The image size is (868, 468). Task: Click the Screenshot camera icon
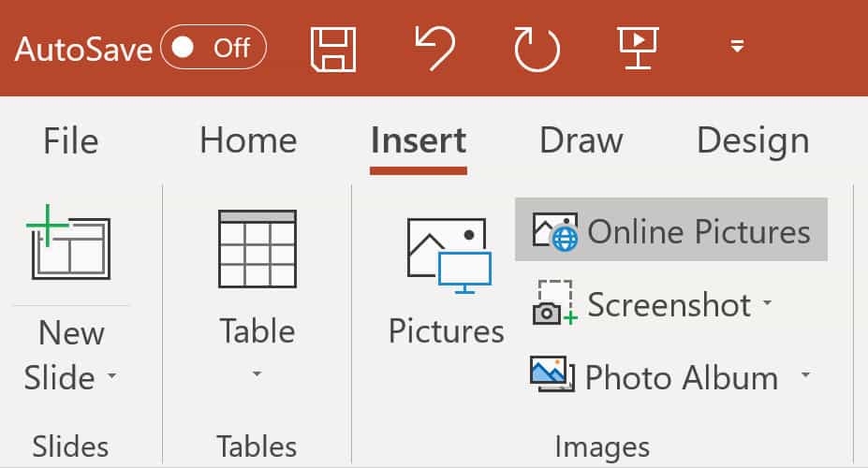click(x=554, y=302)
